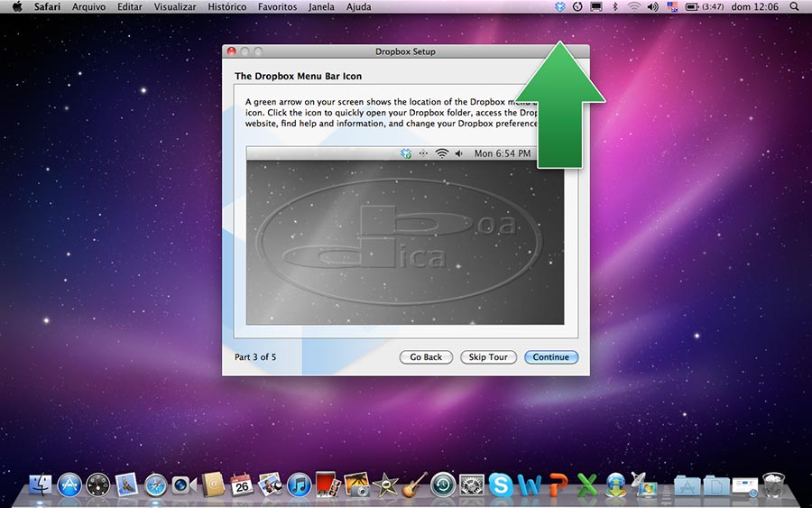
Task: Open the Safari menu
Action: tap(47, 6)
